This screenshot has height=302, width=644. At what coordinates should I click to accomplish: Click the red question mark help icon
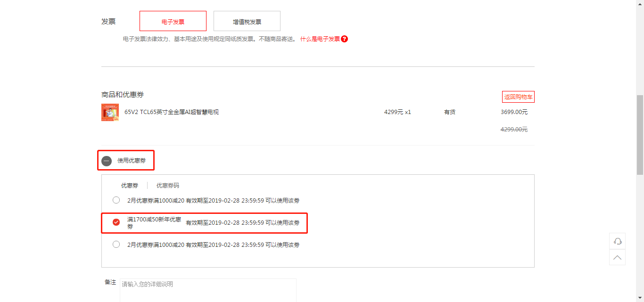[344, 39]
